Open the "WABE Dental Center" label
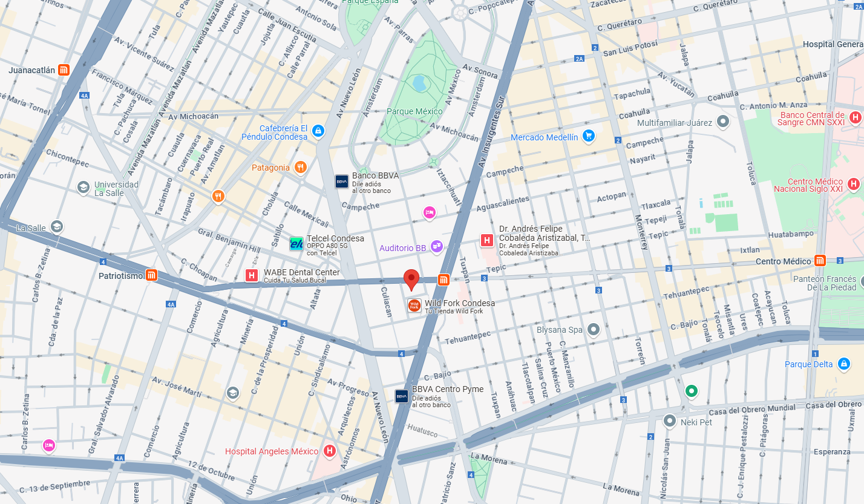Screen dimensions: 864x504 tap(302, 272)
